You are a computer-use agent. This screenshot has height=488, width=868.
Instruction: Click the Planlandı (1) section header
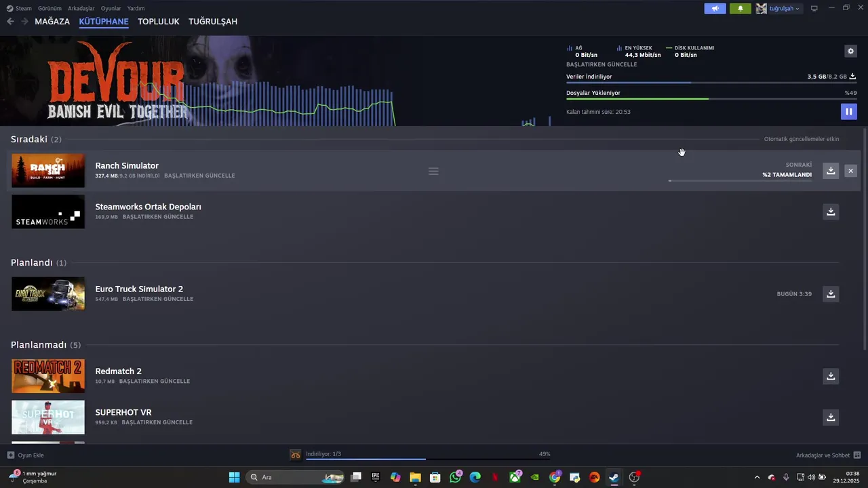click(39, 262)
